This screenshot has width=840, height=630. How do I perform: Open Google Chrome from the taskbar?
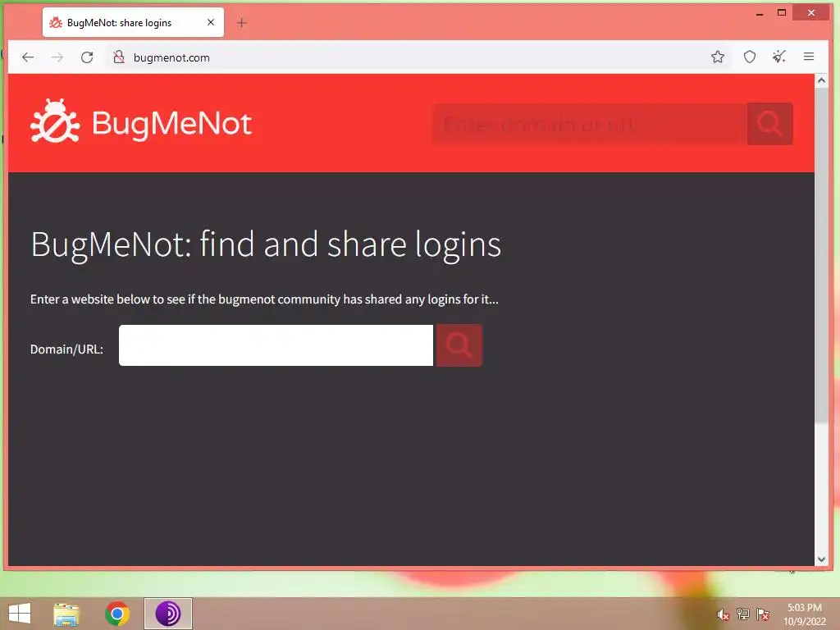[x=117, y=614]
